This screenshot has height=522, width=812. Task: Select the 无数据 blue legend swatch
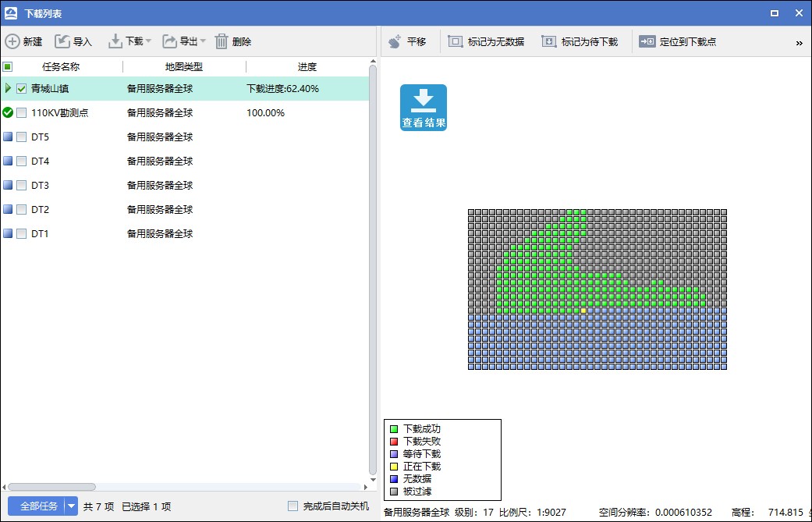click(x=394, y=479)
